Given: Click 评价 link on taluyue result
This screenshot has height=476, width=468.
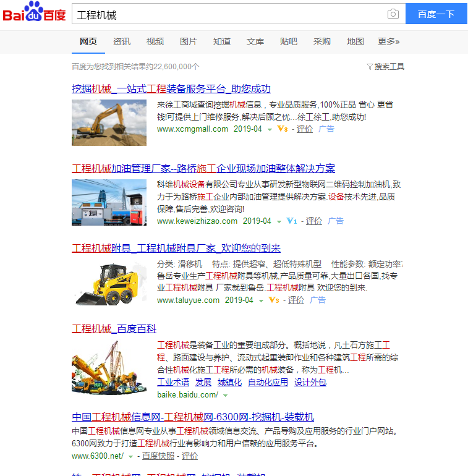Looking at the screenshot, I should pos(296,300).
